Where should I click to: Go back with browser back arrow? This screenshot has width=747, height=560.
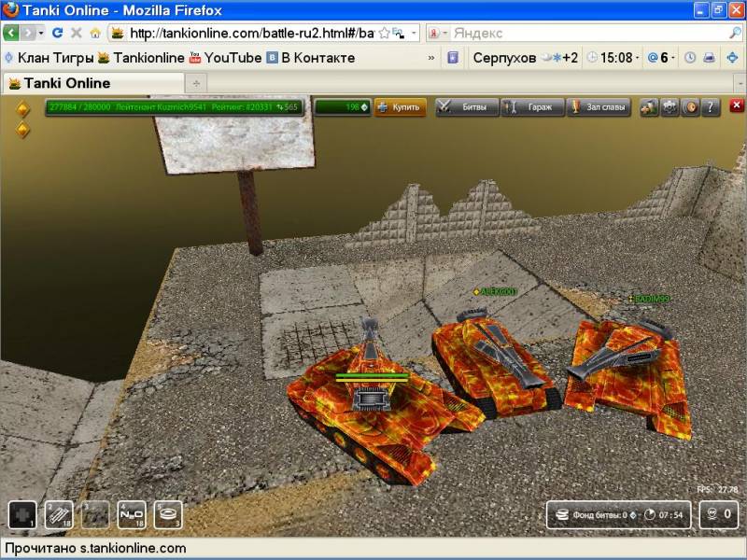(x=11, y=33)
